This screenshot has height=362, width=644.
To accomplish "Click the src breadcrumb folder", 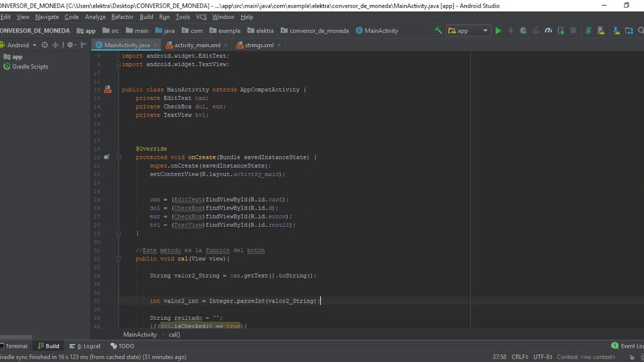I will point(111,31).
